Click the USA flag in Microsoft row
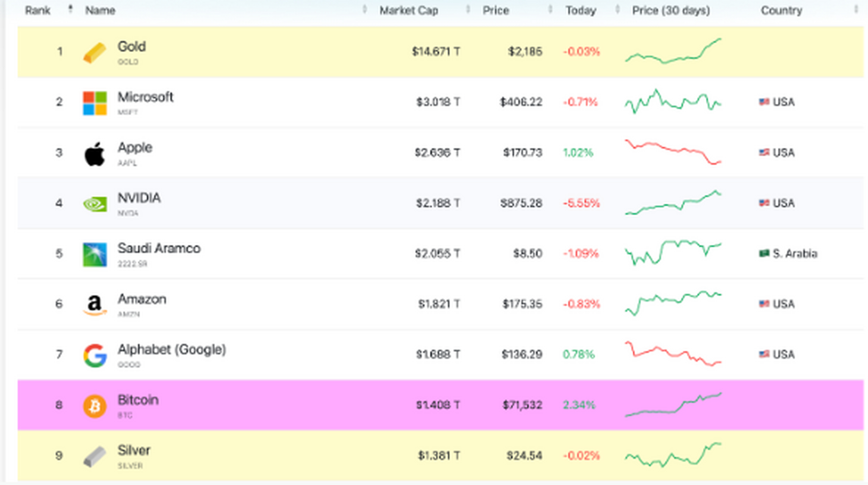 pos(764,102)
